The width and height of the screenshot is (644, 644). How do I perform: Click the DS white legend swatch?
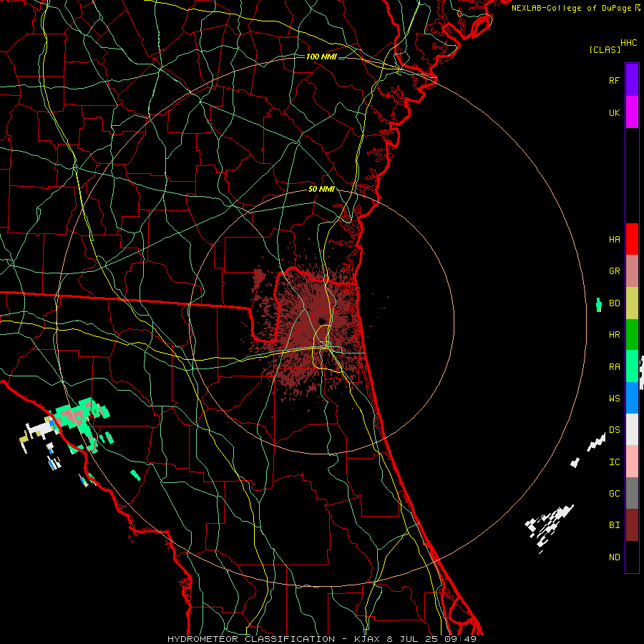coord(632,429)
